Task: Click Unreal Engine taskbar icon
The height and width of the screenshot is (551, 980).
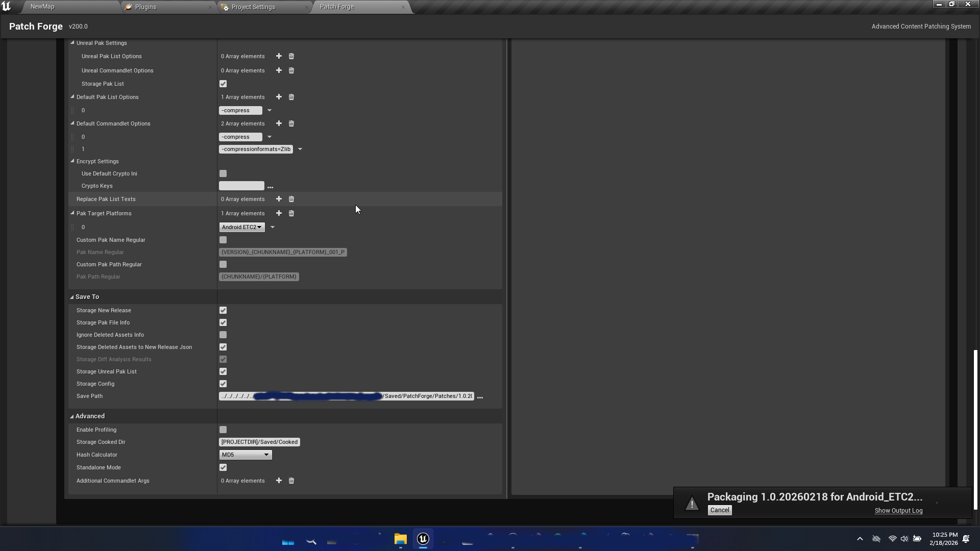Action: [423, 539]
